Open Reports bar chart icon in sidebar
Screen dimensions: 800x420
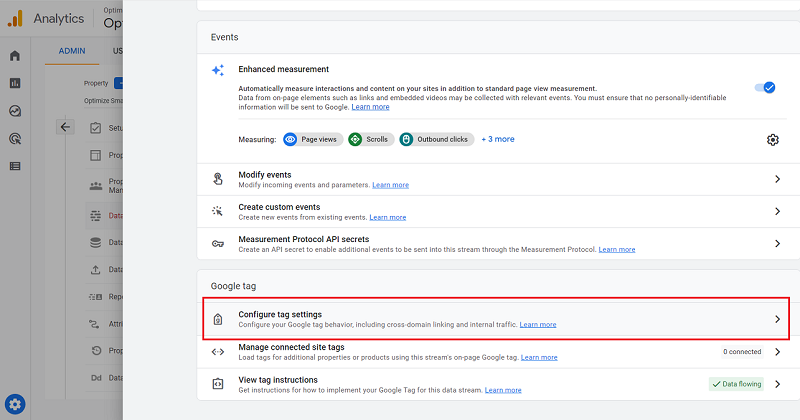[15, 83]
